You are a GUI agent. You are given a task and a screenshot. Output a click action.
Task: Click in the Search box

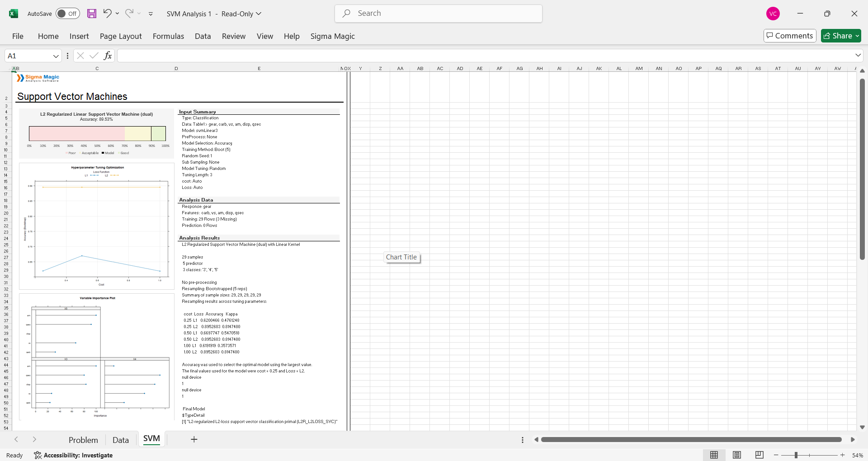click(439, 14)
